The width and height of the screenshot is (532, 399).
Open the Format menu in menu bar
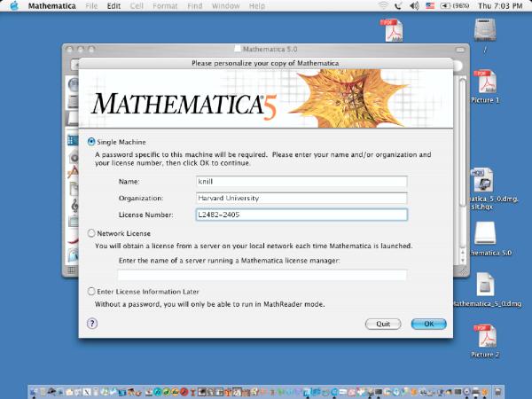point(163,6)
